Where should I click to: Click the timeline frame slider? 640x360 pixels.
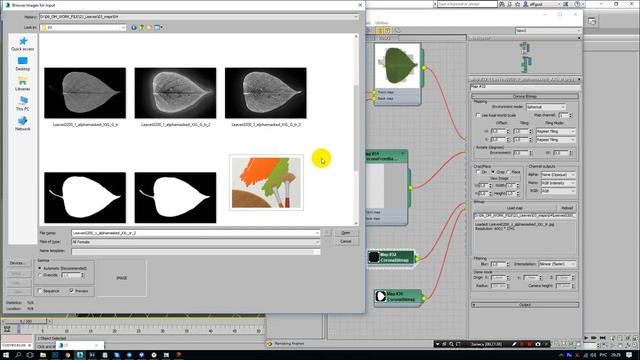coord(25,321)
